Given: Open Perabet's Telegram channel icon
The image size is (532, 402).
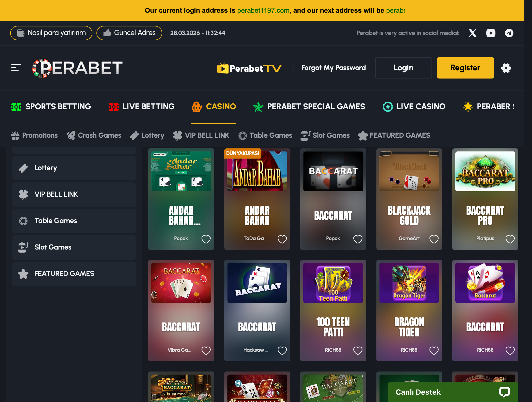Looking at the screenshot, I should tap(509, 33).
